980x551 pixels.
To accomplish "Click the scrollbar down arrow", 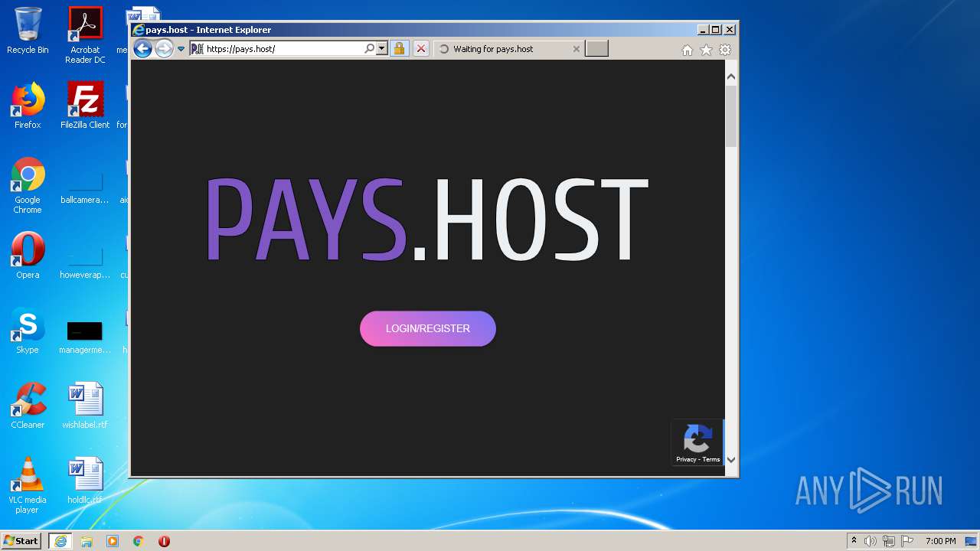I will tap(731, 460).
